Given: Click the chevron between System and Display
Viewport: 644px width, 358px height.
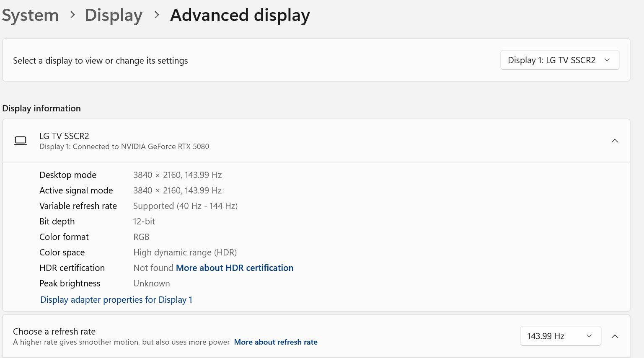Looking at the screenshot, I should coord(72,15).
